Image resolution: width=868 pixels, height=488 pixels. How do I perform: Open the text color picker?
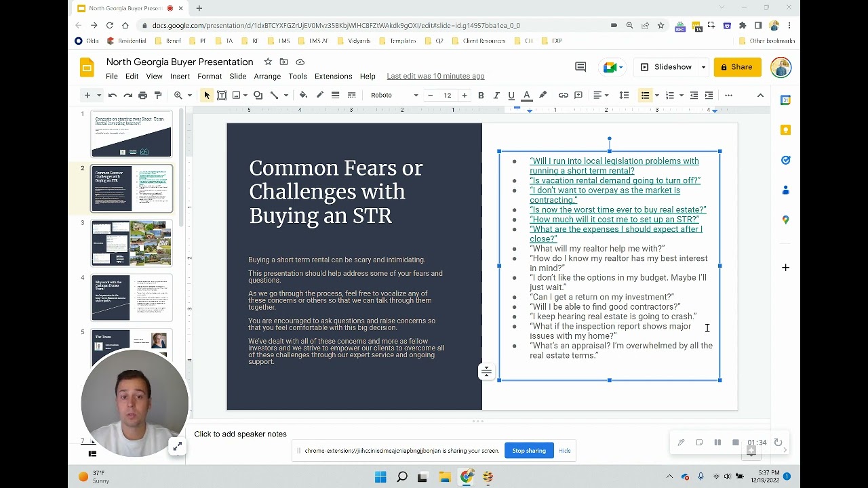pyautogui.click(x=527, y=96)
